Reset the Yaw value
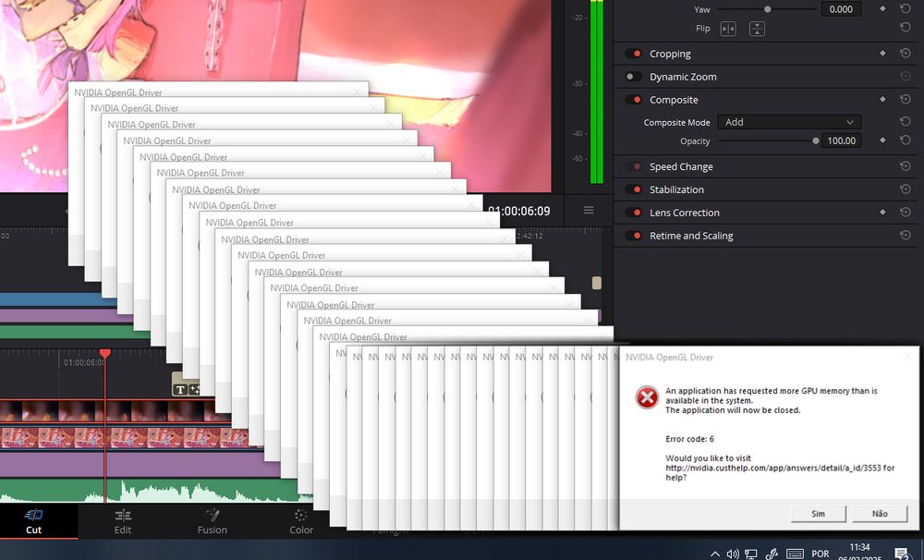This screenshot has height=560, width=924. [x=906, y=9]
